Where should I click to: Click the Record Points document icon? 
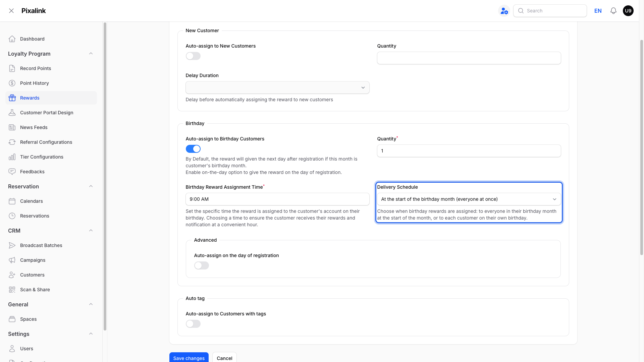[12, 68]
